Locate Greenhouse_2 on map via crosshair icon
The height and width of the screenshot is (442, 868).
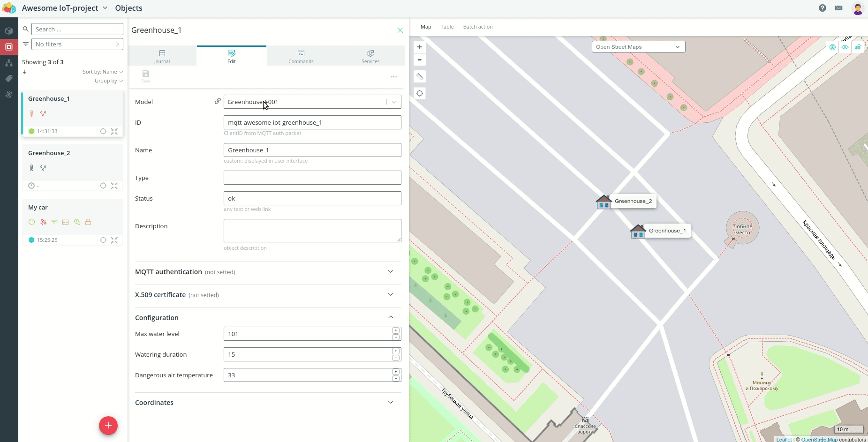tap(103, 186)
